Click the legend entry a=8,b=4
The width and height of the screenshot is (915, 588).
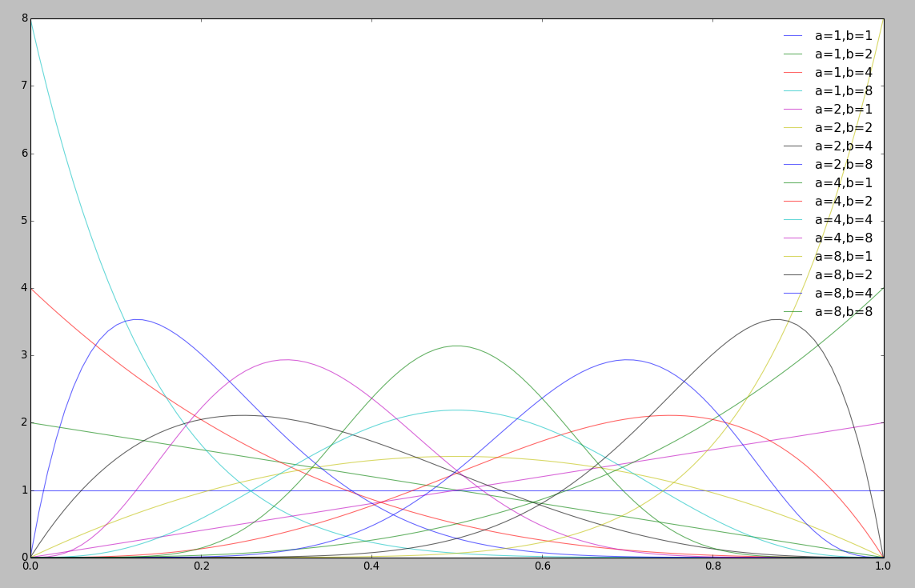828,294
